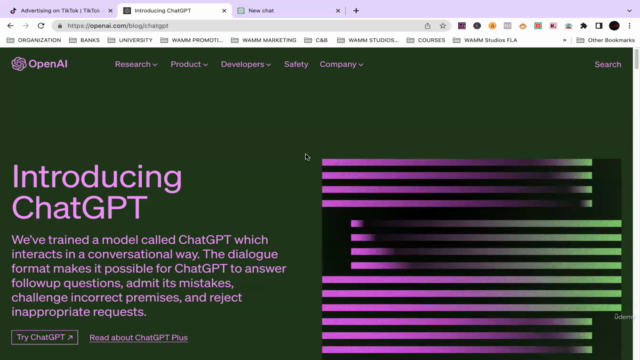Click the page vertical scrollbar thumb
640x360 pixels.
(x=636, y=59)
